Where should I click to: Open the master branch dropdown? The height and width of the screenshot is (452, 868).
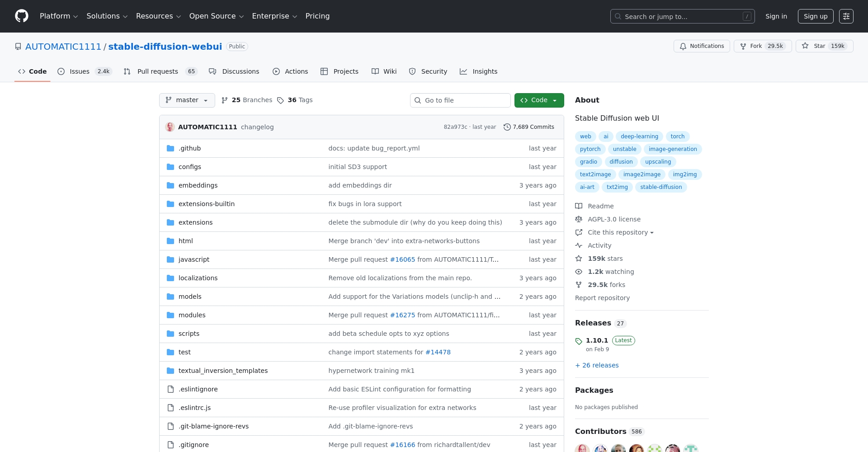187,100
